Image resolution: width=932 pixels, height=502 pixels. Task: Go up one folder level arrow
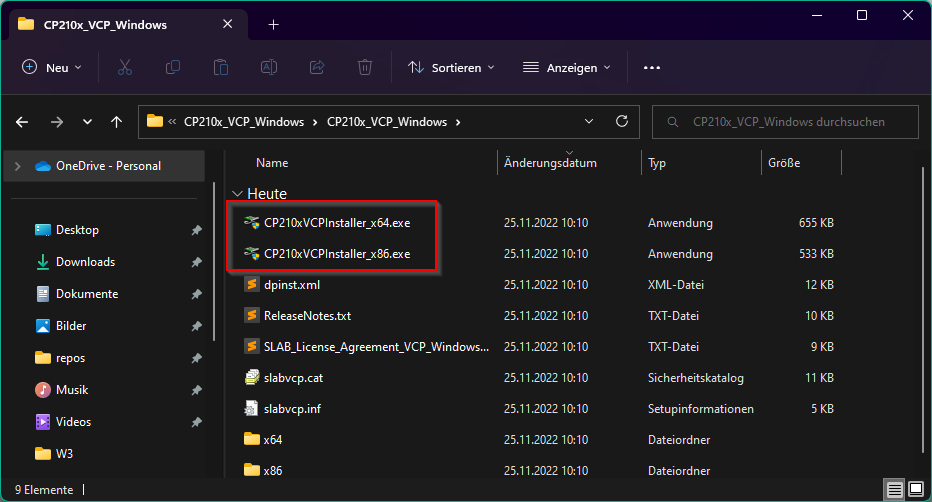tap(116, 122)
